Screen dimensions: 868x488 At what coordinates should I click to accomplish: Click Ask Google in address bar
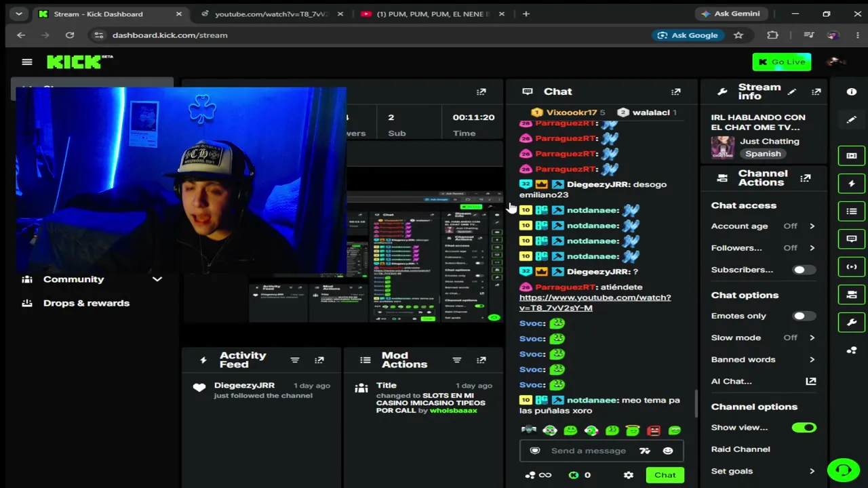(688, 35)
